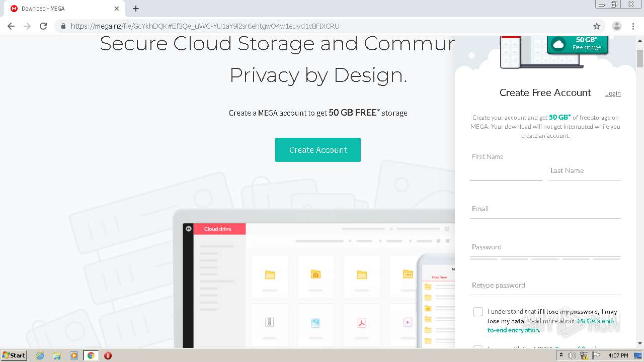Focus the Email field
Viewport: 644px width, 362px height.
tap(545, 209)
